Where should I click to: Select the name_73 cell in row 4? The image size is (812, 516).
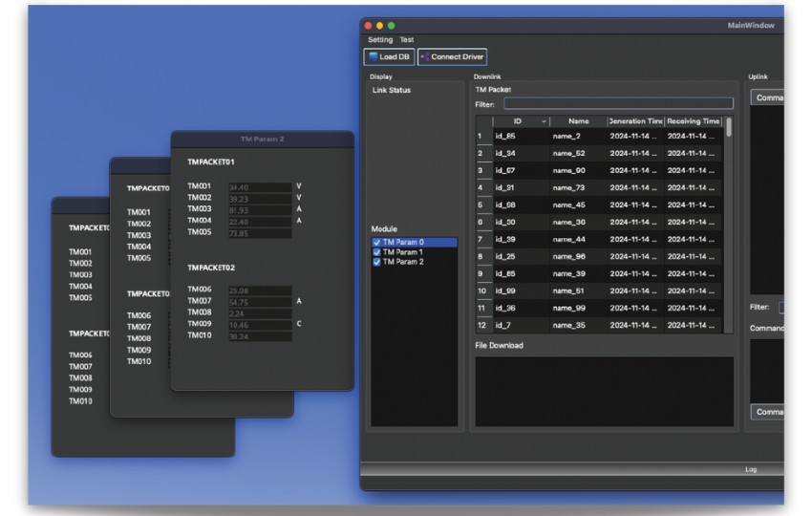pos(578,188)
